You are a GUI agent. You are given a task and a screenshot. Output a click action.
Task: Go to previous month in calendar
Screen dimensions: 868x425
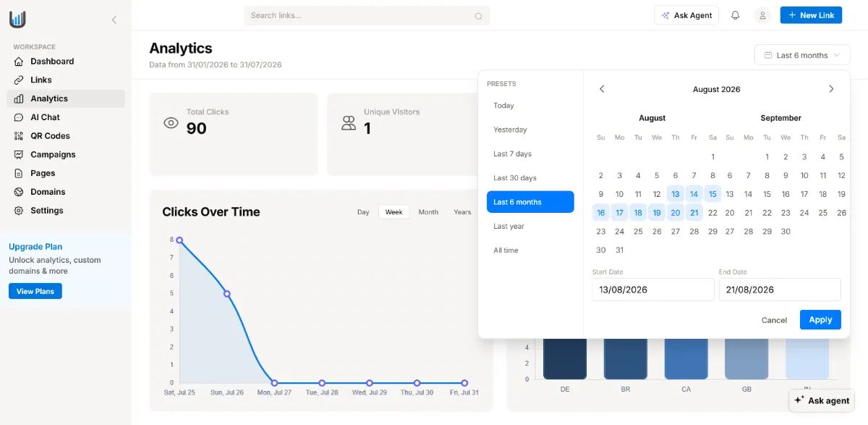click(602, 89)
